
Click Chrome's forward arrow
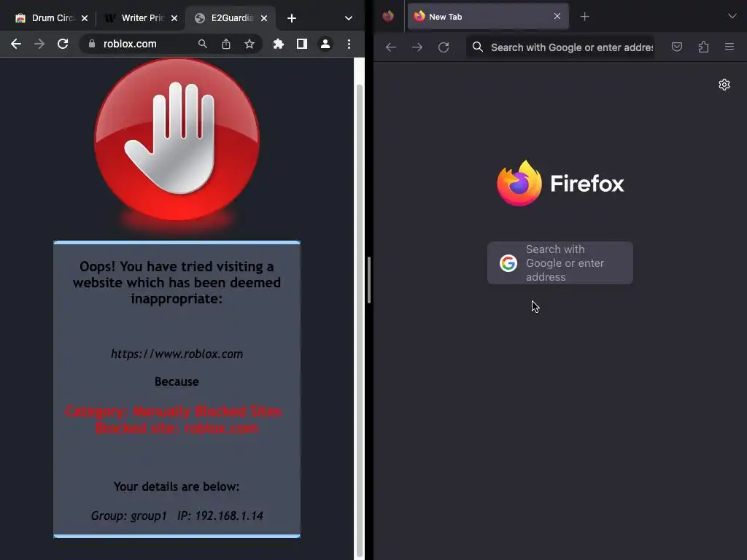point(39,44)
